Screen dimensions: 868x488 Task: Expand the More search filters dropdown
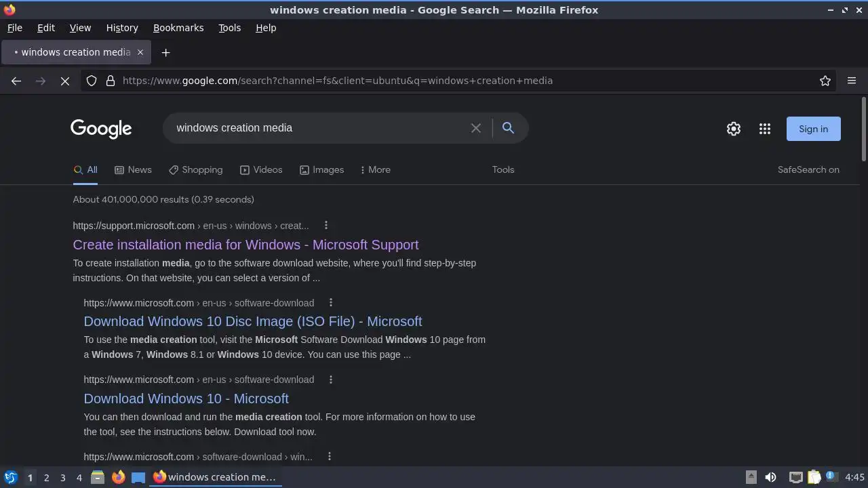pos(375,169)
